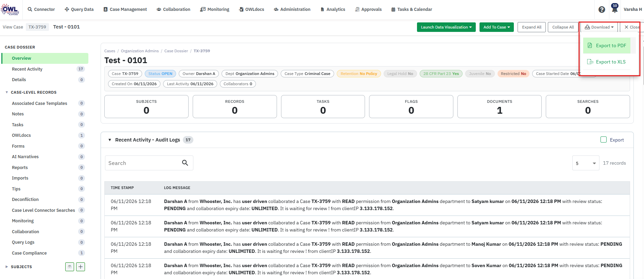The image size is (644, 279).
Task: Follow the Cases breadcrumb link
Action: click(x=110, y=51)
